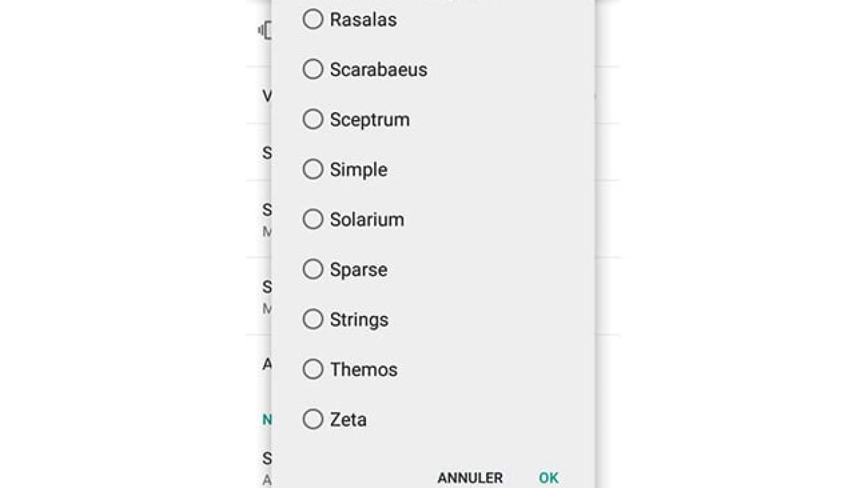Tap the "Themos" ringtone name text
Viewport: 868px width, 488px height.
(x=364, y=369)
